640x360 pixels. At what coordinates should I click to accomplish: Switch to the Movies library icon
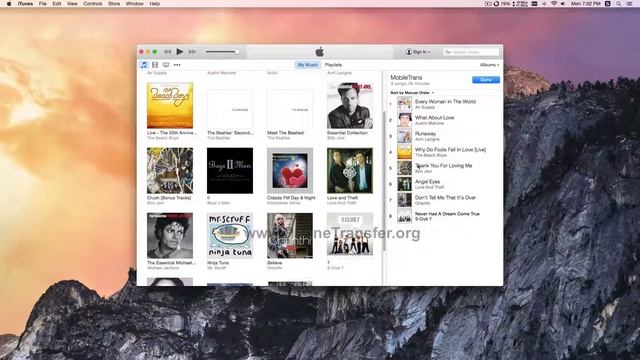(155, 65)
